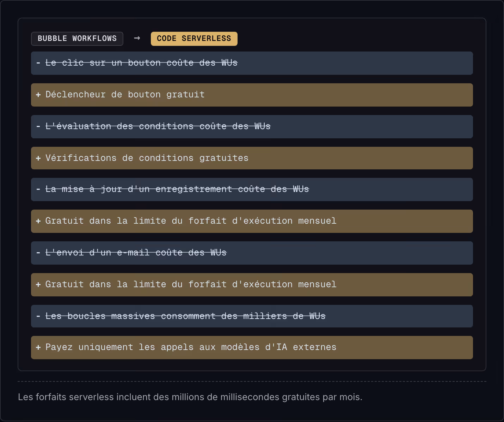Click "Les boucles massives consomment" row

252,316
